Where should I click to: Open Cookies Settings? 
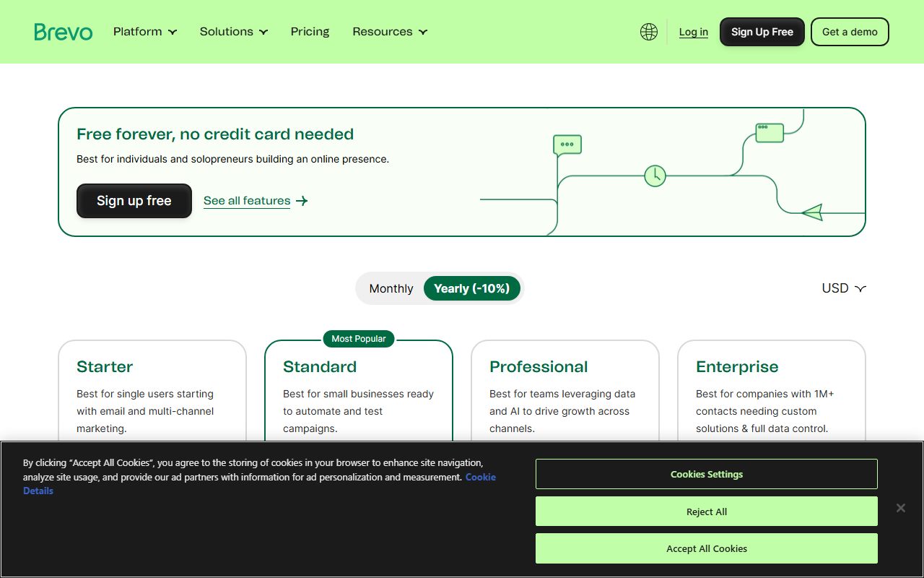point(707,474)
